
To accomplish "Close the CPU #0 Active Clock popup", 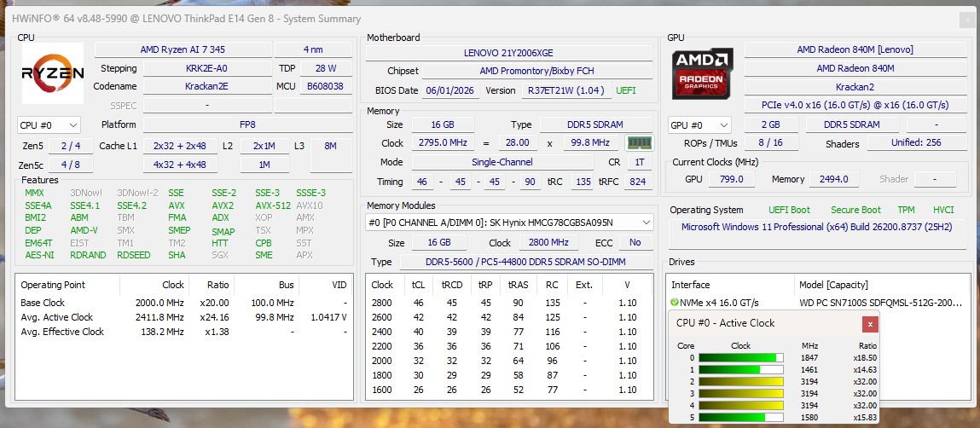I will [x=869, y=324].
